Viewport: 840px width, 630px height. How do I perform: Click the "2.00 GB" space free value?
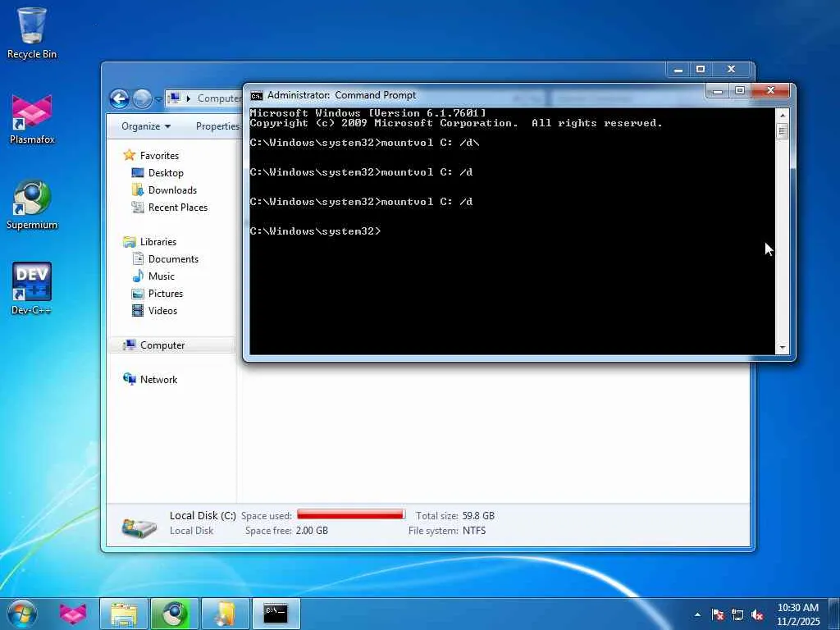312,531
